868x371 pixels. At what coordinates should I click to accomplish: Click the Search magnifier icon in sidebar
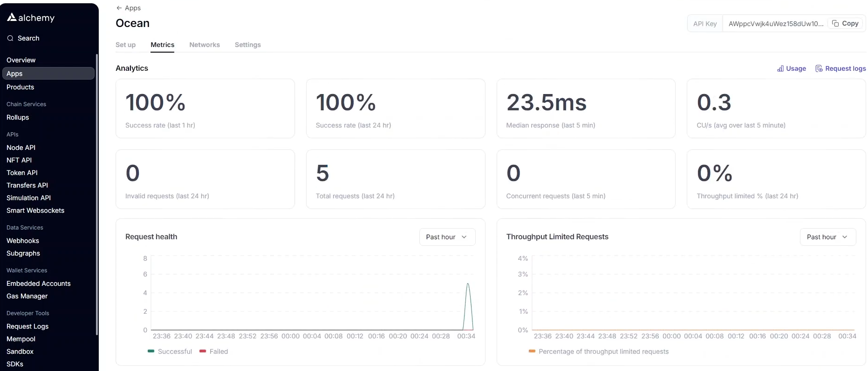tap(10, 38)
